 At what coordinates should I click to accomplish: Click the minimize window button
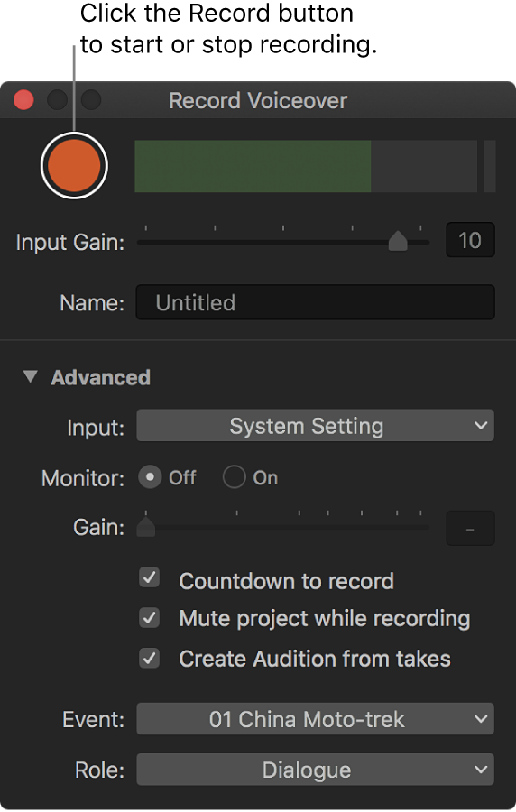58,100
